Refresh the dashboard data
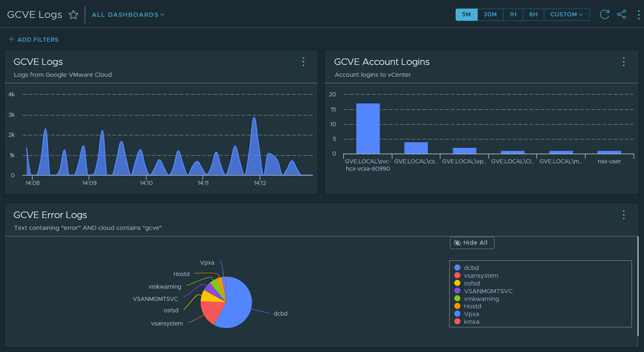This screenshot has width=644, height=352. pos(604,15)
